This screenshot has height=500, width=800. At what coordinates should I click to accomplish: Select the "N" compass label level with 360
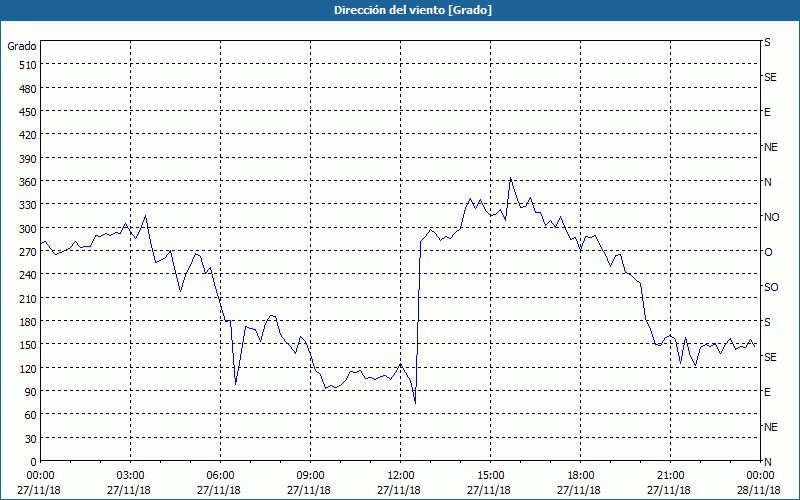click(x=767, y=182)
